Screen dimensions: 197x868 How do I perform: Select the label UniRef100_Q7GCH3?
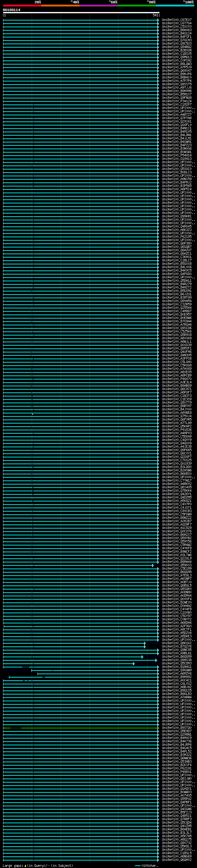[x=176, y=40]
